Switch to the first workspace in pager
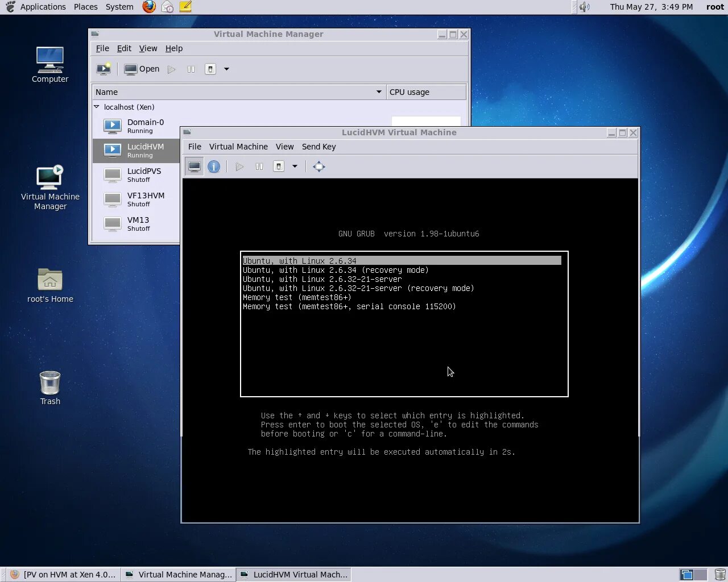 click(x=687, y=575)
